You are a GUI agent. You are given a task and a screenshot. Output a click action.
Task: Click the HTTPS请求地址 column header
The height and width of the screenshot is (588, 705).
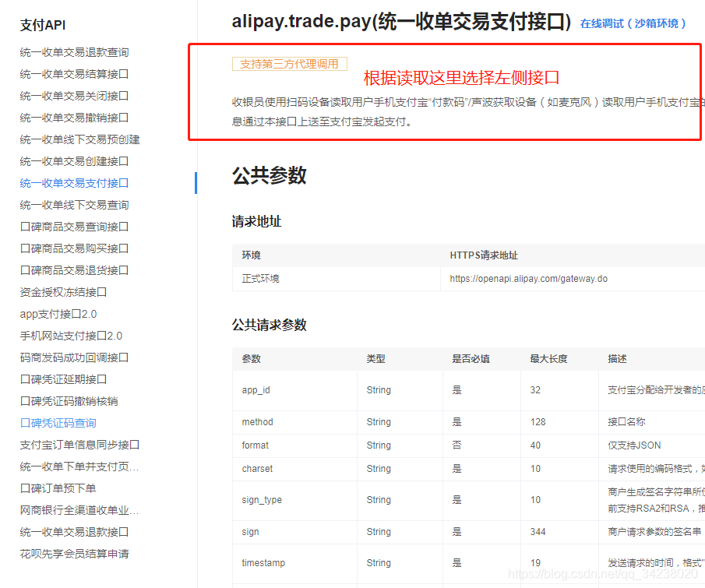(484, 255)
